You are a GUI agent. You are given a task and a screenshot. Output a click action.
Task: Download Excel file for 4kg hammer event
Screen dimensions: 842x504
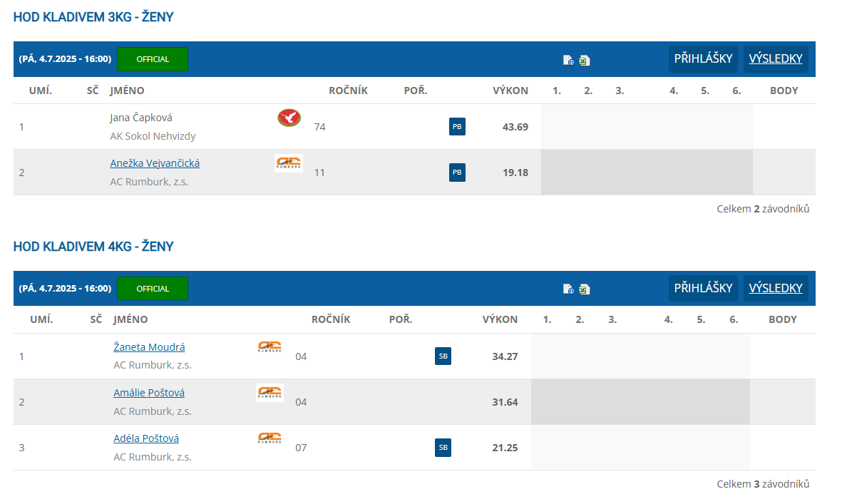(584, 289)
